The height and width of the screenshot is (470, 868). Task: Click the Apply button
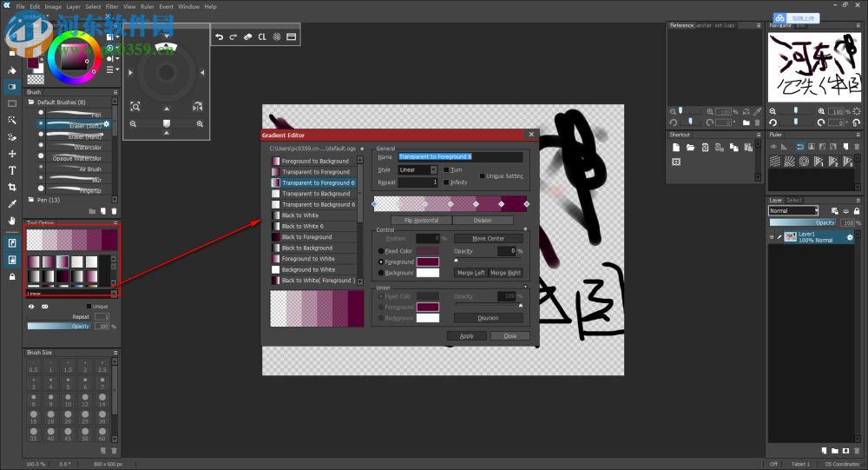(467, 336)
